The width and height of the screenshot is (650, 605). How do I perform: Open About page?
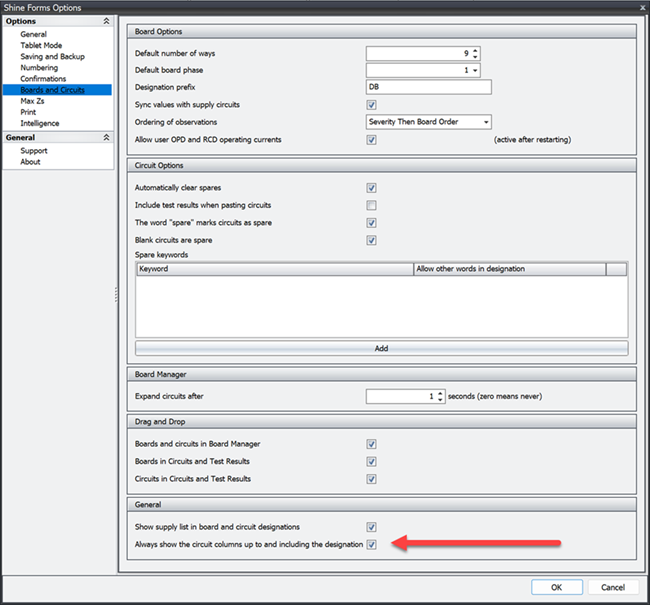point(30,162)
